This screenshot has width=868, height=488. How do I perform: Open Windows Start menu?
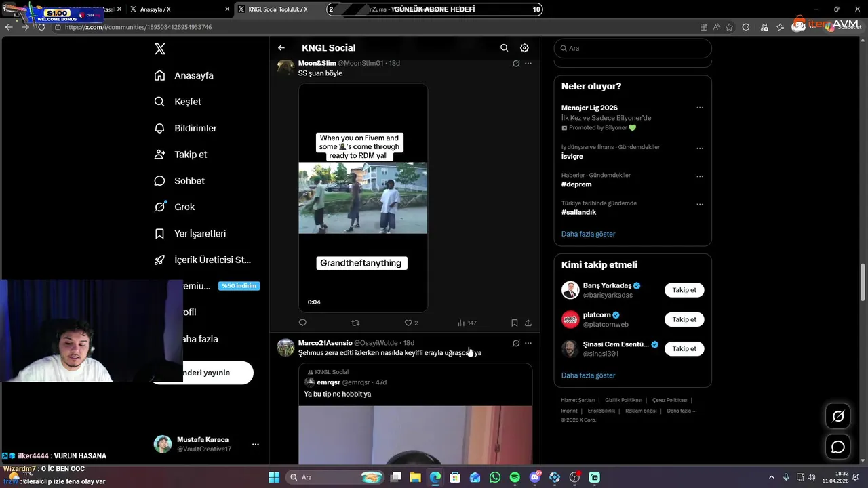(274, 477)
